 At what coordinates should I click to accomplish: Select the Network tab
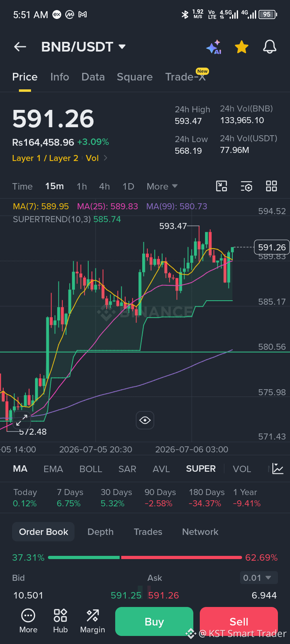point(200,532)
